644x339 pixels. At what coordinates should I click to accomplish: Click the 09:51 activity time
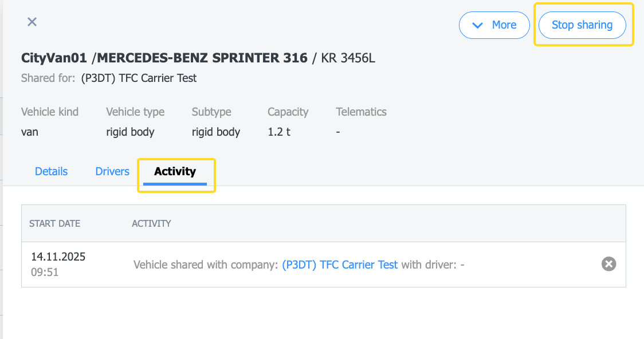click(45, 273)
